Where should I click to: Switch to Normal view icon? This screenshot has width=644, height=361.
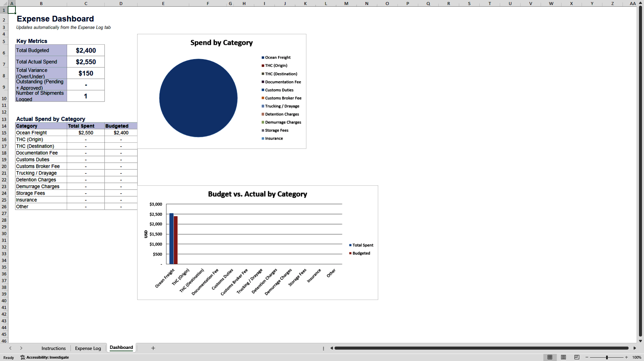tap(550, 357)
